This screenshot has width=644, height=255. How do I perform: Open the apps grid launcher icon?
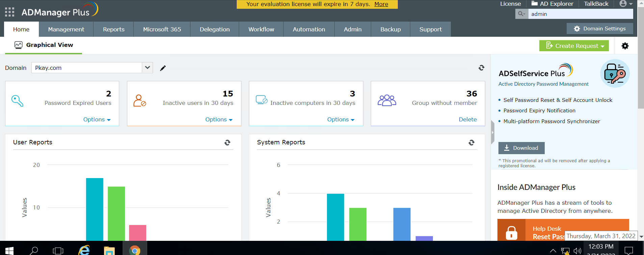pos(9,12)
